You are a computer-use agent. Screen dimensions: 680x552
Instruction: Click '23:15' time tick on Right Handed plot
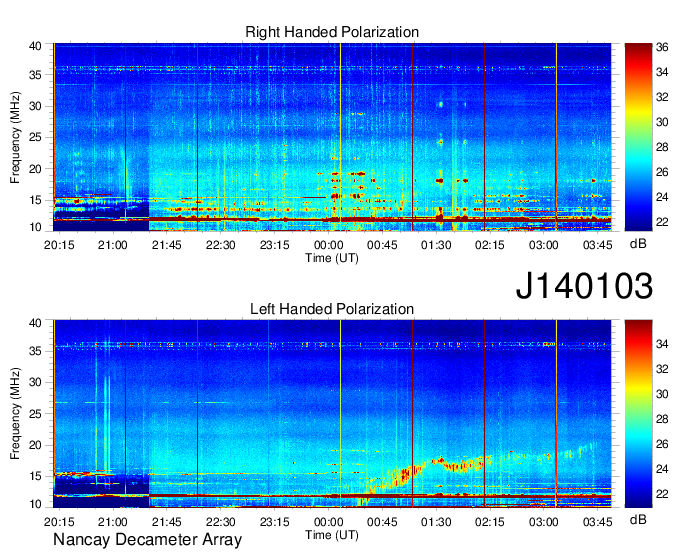(275, 245)
